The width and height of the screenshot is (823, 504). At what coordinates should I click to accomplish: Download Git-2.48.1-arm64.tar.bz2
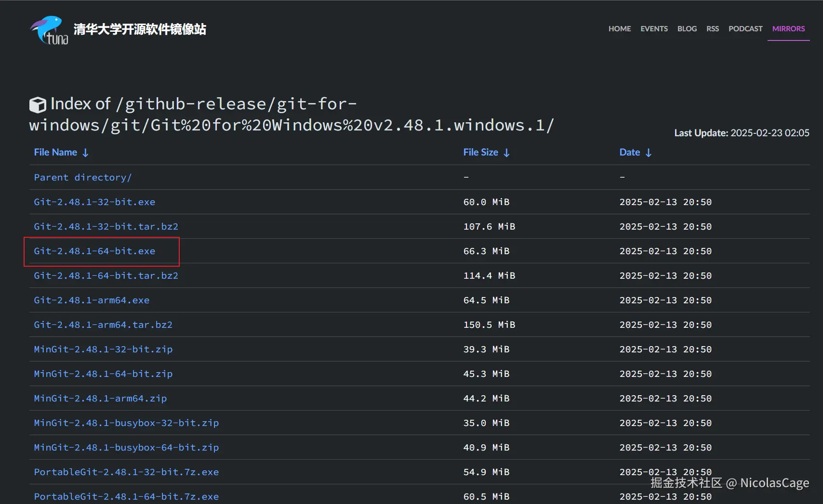[x=103, y=325]
